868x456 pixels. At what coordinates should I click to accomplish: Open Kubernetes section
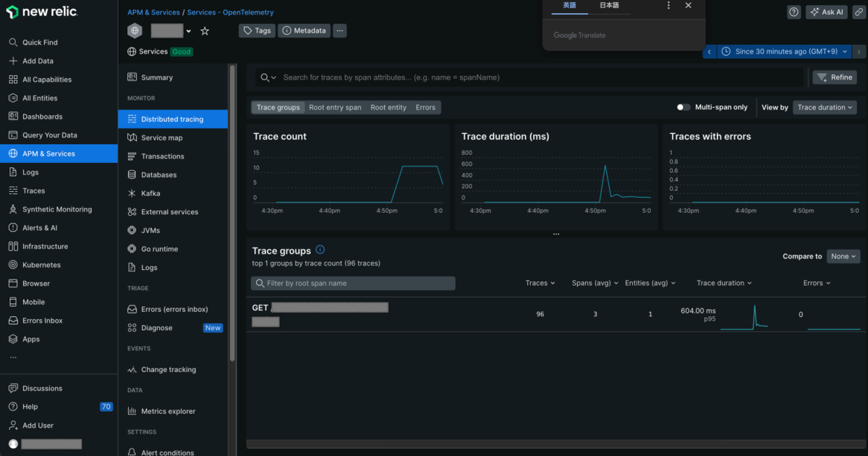click(41, 265)
